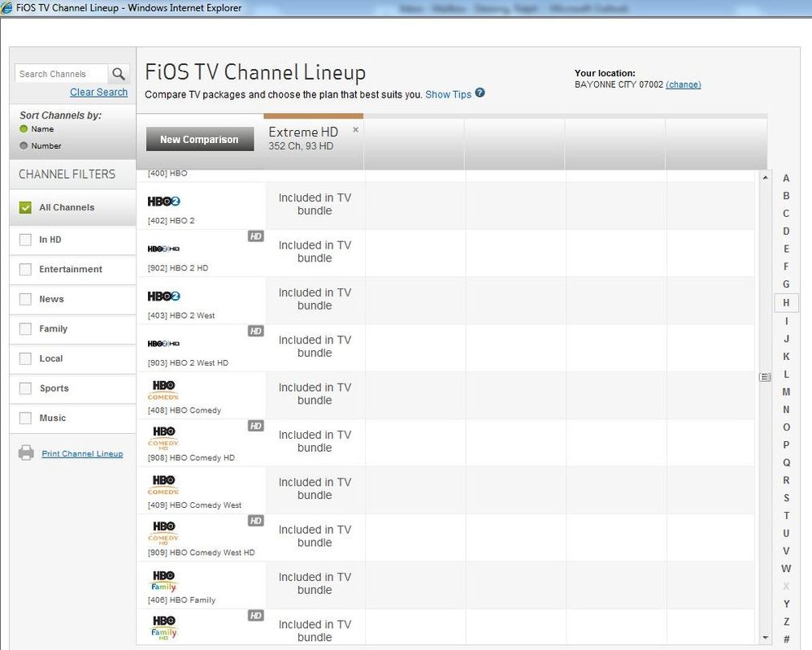Click the [909] HBO Comedy West HD label
The height and width of the screenshot is (650, 812).
point(201,552)
